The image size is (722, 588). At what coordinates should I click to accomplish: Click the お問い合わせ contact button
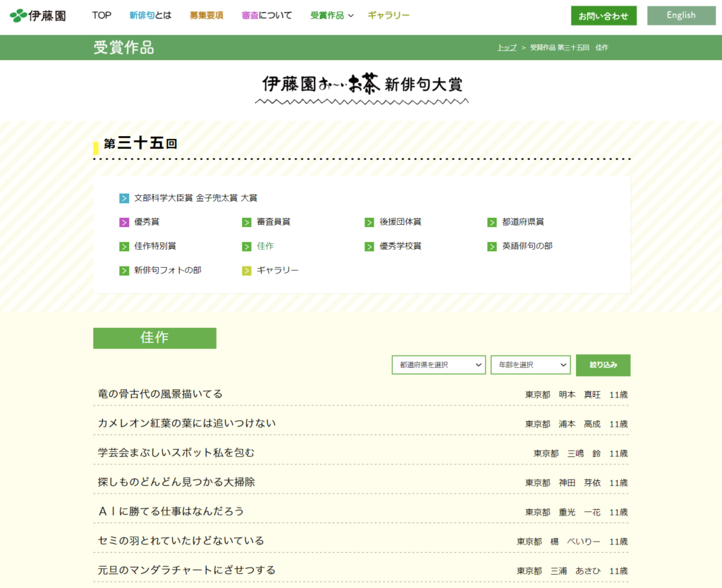(x=604, y=16)
